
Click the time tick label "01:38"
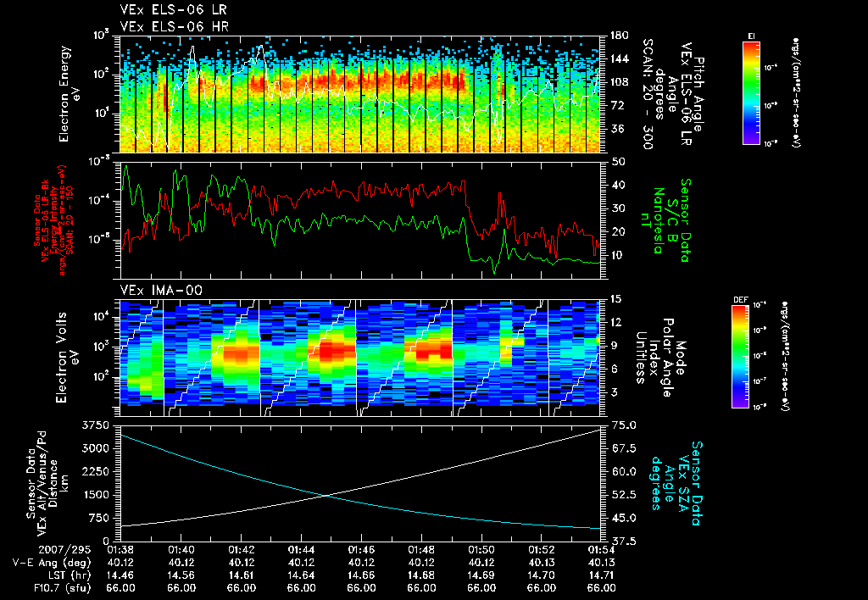point(120,550)
